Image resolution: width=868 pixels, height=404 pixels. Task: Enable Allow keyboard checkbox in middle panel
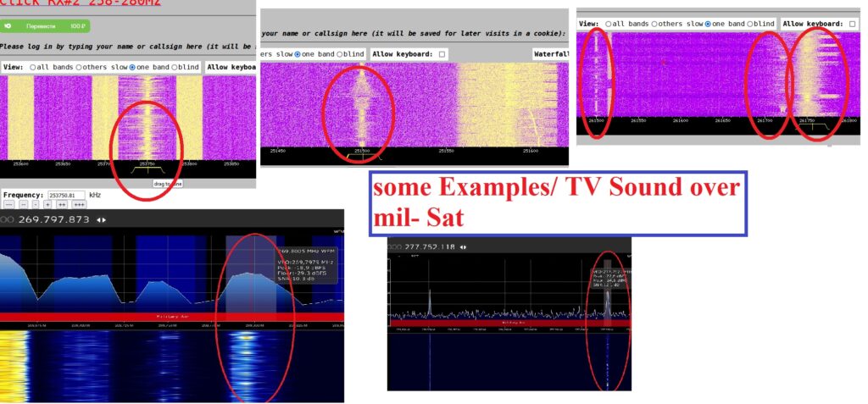[x=442, y=54]
